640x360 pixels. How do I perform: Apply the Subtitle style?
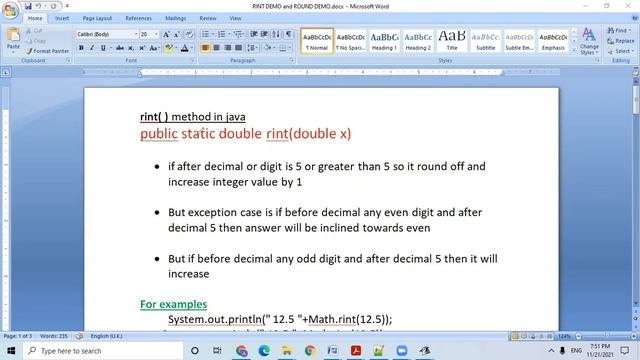pos(486,41)
